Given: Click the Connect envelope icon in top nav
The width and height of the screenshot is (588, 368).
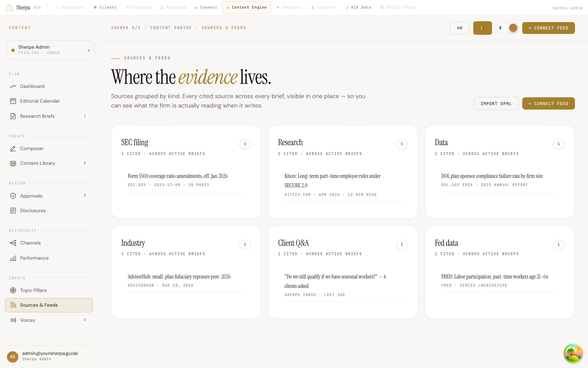Looking at the screenshot, I should 196,8.
